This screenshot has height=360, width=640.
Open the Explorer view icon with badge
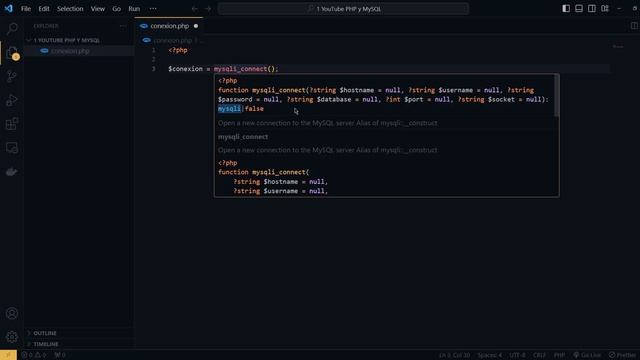12,53
